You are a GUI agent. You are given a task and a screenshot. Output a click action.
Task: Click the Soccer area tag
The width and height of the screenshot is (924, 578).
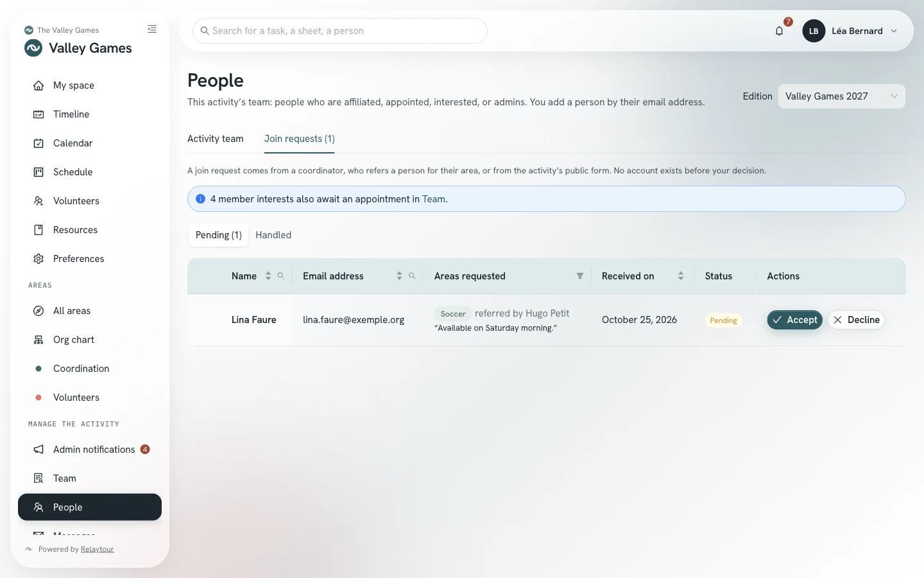click(x=453, y=314)
